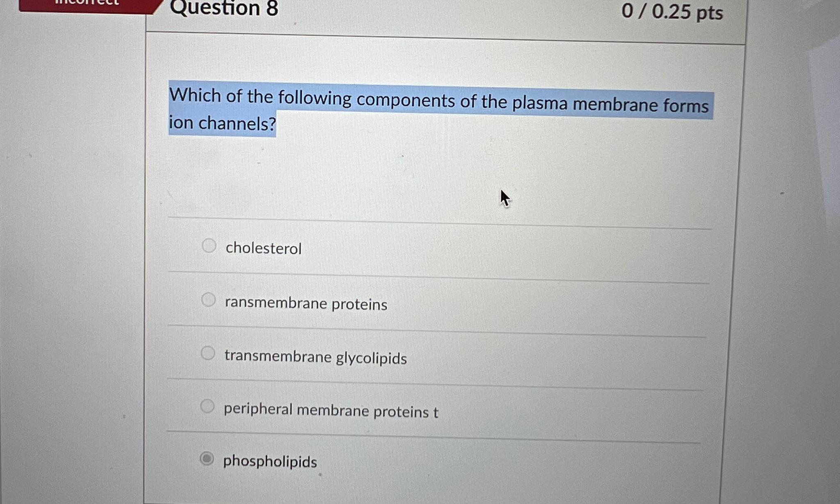Click the phospholipids answer label

point(270,461)
